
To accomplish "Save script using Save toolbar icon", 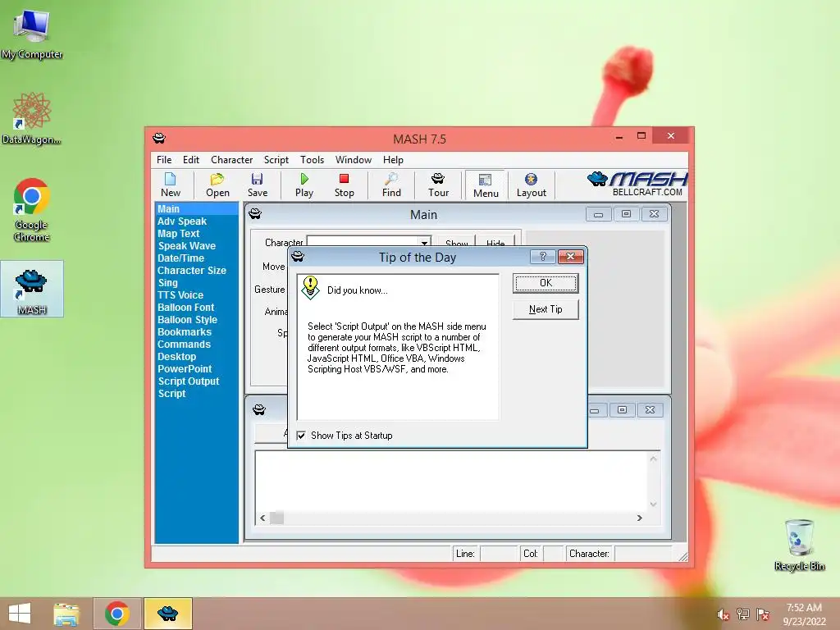I will click(257, 185).
